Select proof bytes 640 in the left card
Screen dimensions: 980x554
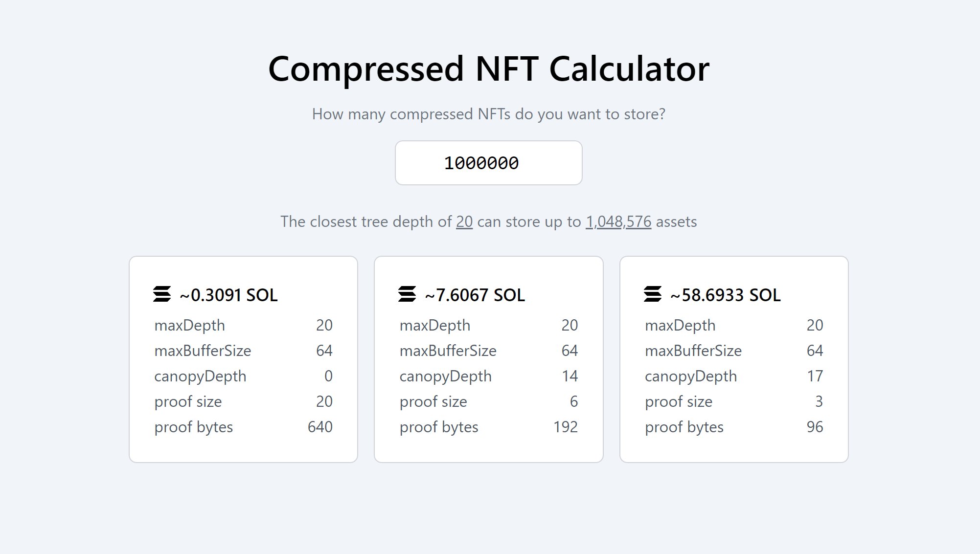pos(321,426)
